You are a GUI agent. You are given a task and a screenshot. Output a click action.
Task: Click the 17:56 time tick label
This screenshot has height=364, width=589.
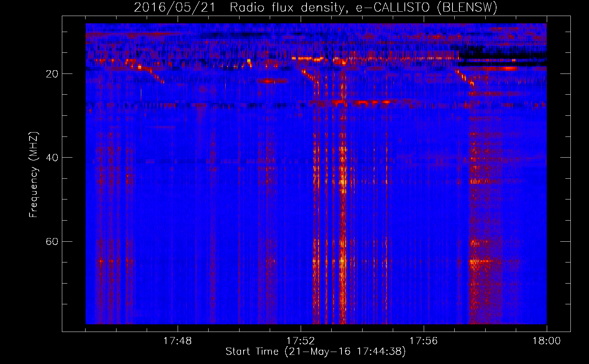click(x=423, y=341)
